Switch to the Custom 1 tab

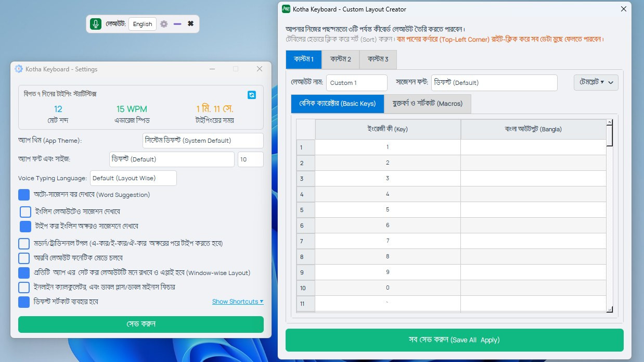[x=304, y=59]
